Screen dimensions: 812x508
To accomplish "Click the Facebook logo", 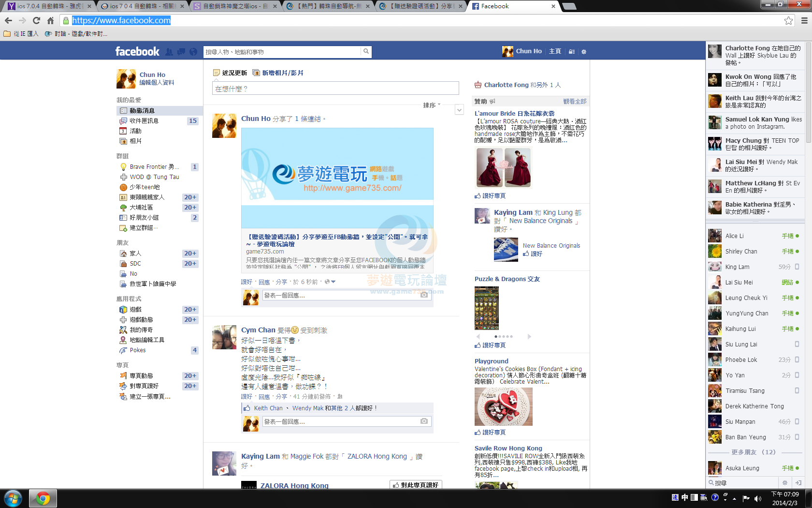I will pos(137,51).
